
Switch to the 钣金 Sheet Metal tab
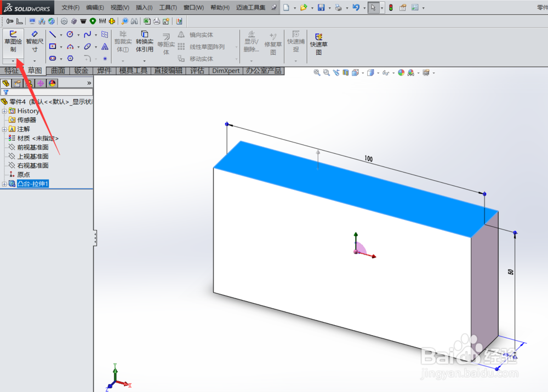[81, 71]
